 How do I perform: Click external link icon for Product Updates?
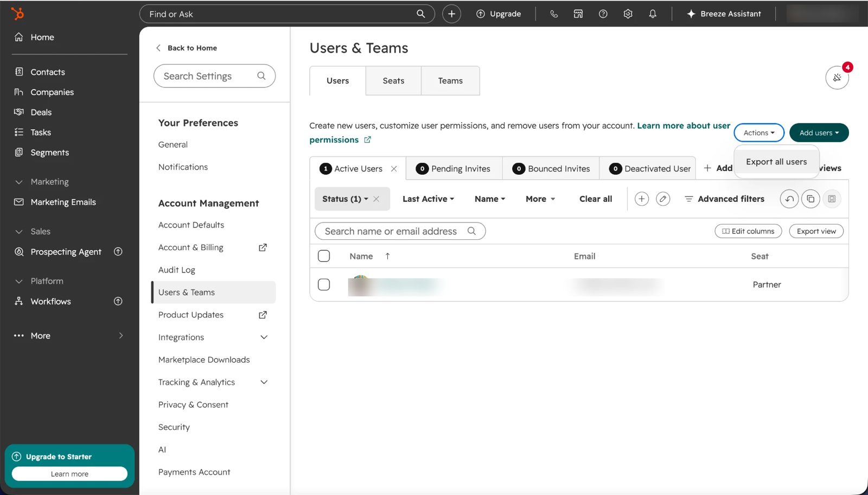[x=263, y=315]
